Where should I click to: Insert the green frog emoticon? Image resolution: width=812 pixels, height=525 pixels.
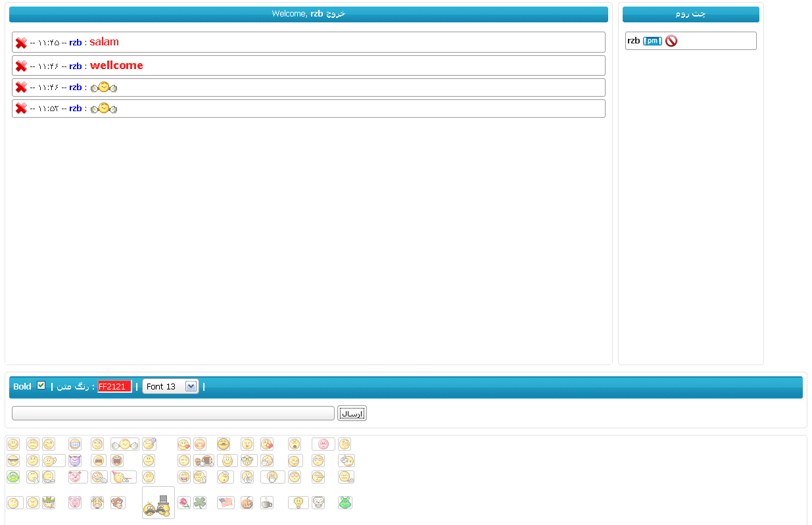pyautogui.click(x=13, y=477)
